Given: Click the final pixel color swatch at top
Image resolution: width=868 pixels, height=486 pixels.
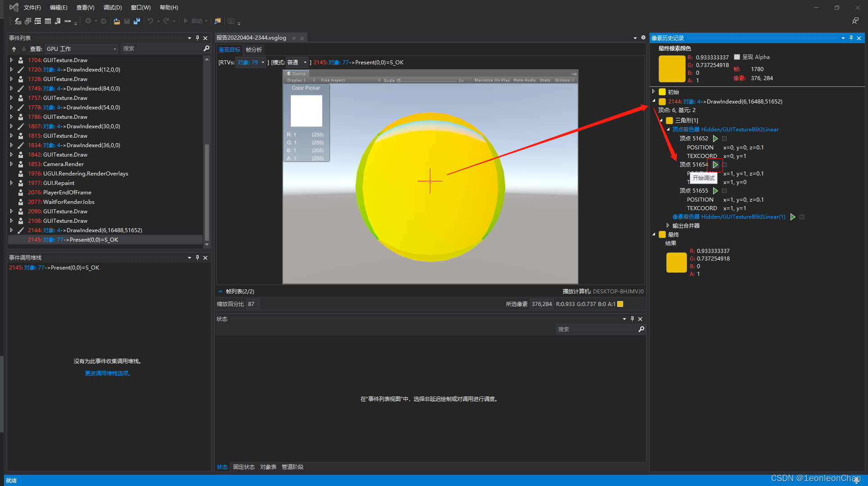Looking at the screenshot, I should (x=672, y=68).
